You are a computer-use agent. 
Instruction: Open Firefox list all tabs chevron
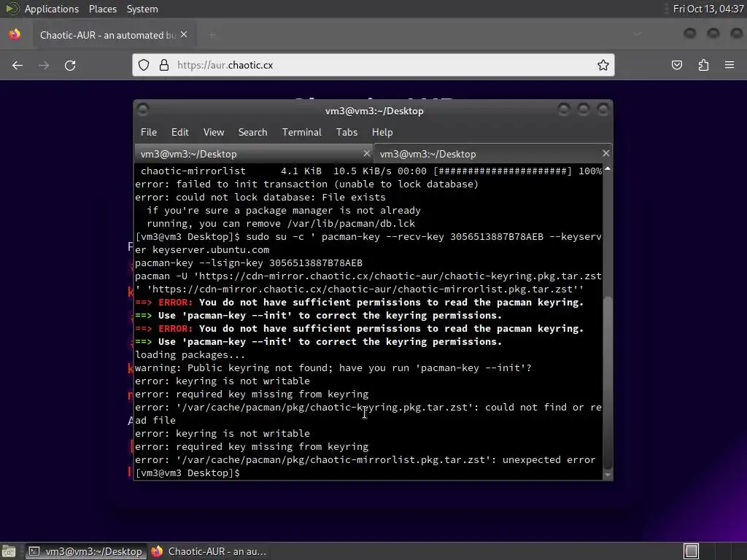(637, 34)
